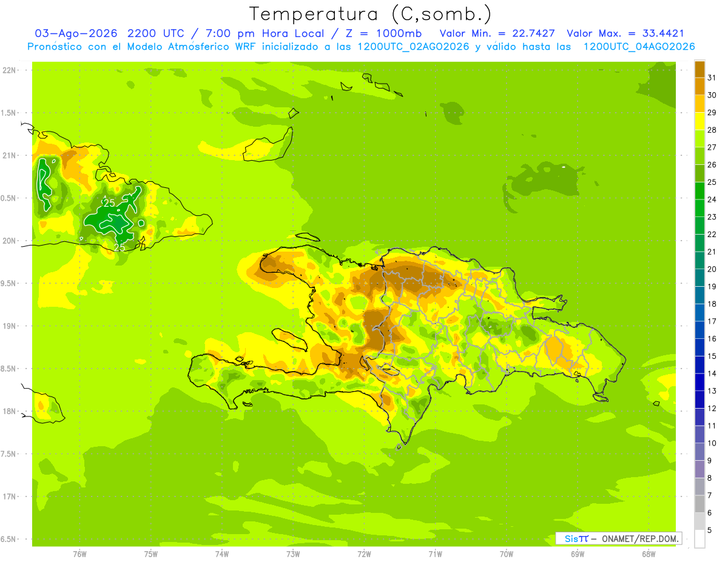The height and width of the screenshot is (562, 728).
Task: Click "Valor Max. = 33.4421"
Action: (625, 33)
